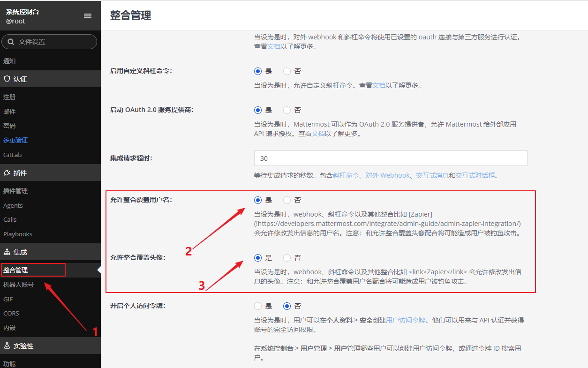Click the search magnifier icon in sidebar
The width and height of the screenshot is (588, 368).
click(x=10, y=42)
